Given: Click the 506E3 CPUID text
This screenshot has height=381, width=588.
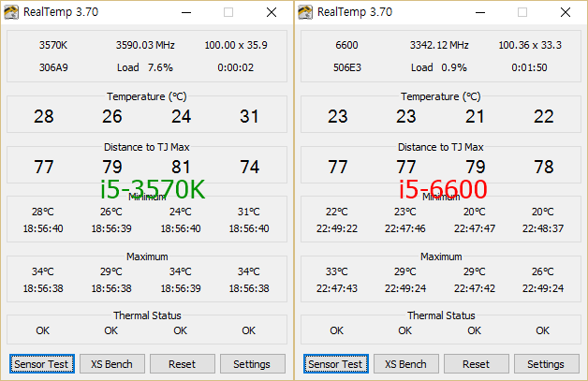Looking at the screenshot, I should pos(347,67).
